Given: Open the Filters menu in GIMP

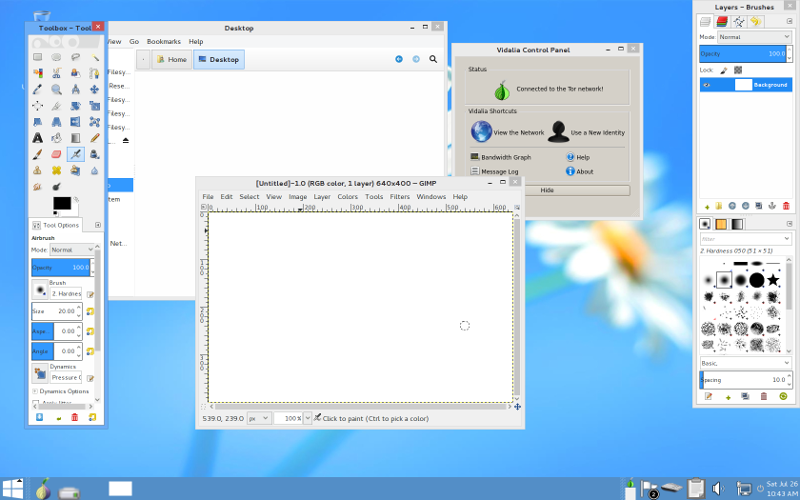Looking at the screenshot, I should [399, 197].
